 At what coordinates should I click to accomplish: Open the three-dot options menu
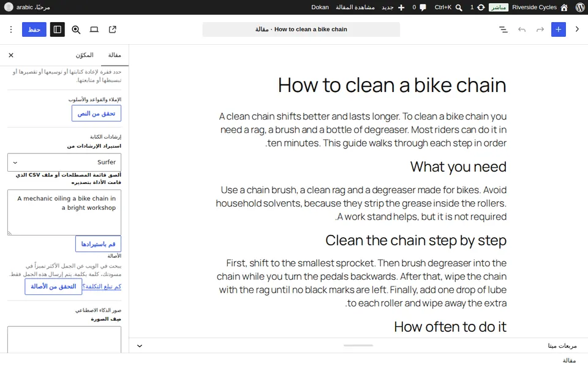pos(11,29)
